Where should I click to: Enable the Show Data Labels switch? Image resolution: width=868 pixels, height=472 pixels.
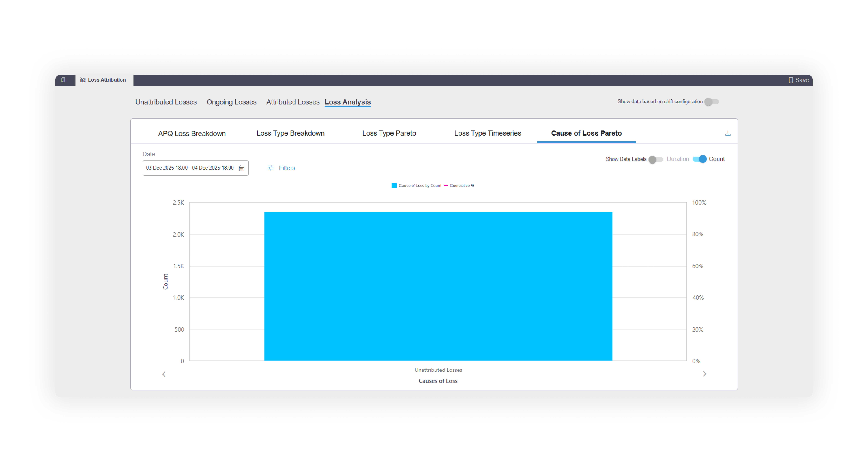click(655, 159)
